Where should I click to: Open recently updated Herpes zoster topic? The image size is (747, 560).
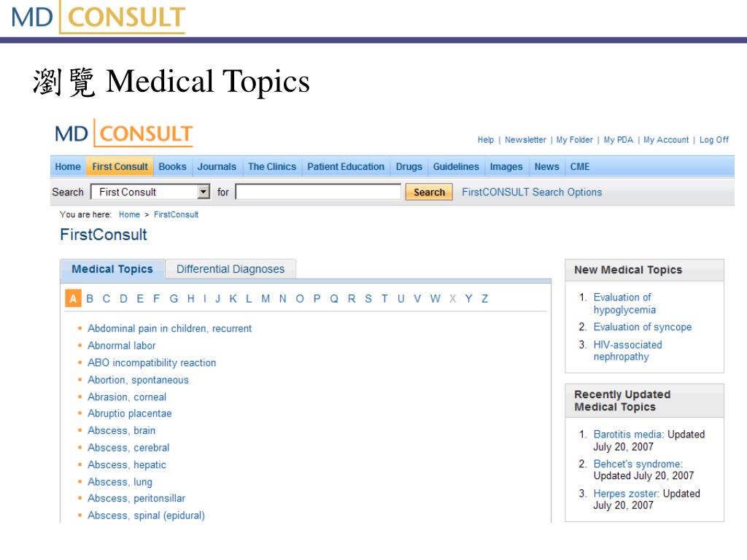coord(626,494)
